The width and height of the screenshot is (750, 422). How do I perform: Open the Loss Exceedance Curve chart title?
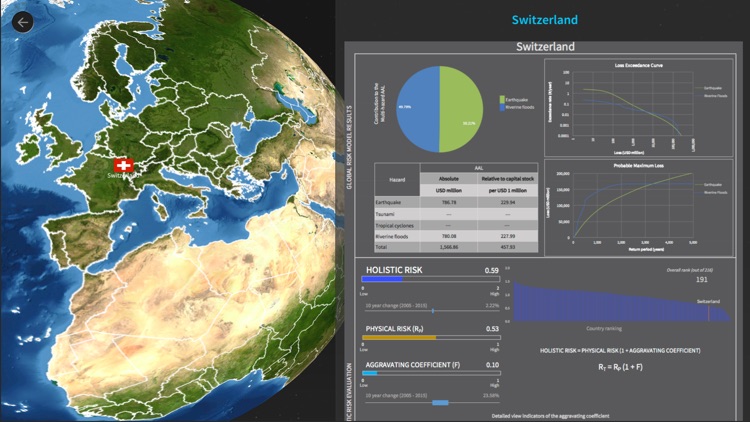click(x=638, y=65)
